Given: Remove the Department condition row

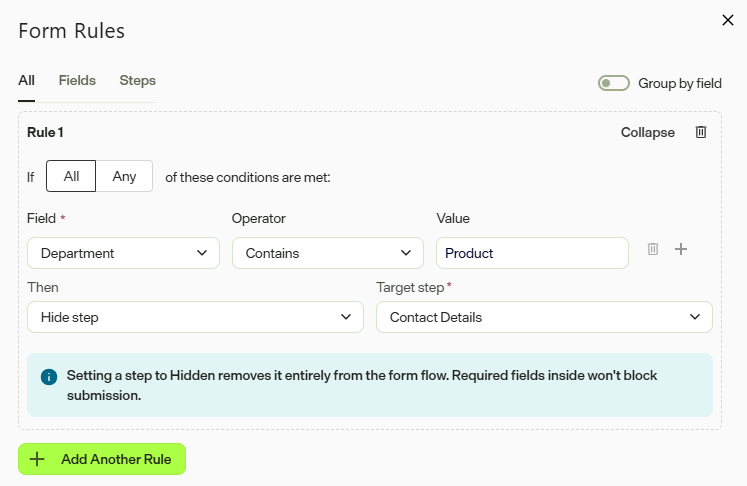Looking at the screenshot, I should coord(653,249).
